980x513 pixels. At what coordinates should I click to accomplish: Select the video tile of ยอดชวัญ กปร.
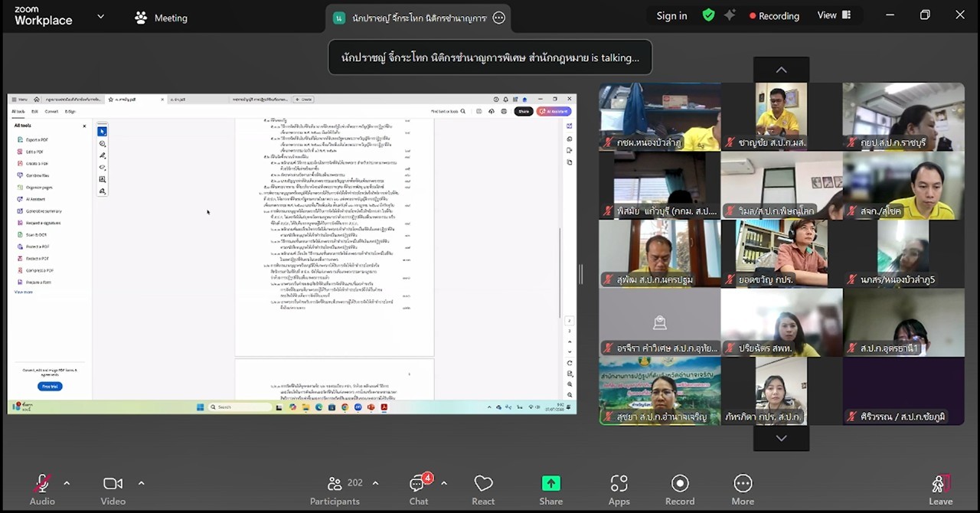tap(782, 253)
